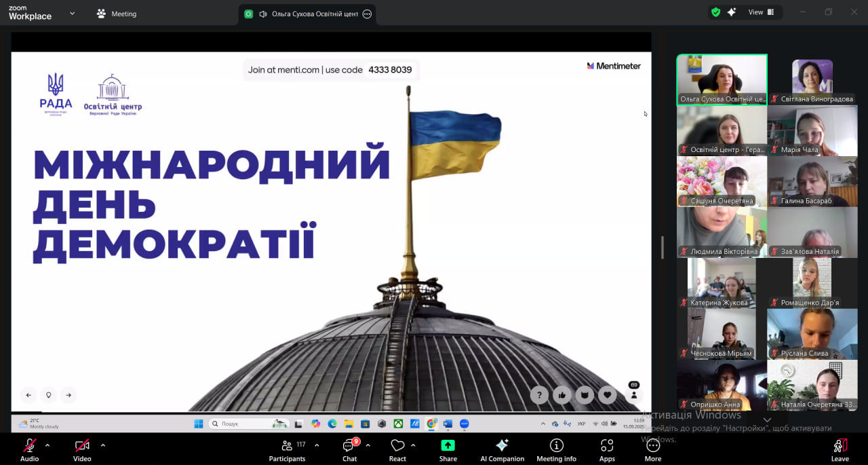Open the More options menu
This screenshot has width=868, height=465.
pyautogui.click(x=652, y=449)
